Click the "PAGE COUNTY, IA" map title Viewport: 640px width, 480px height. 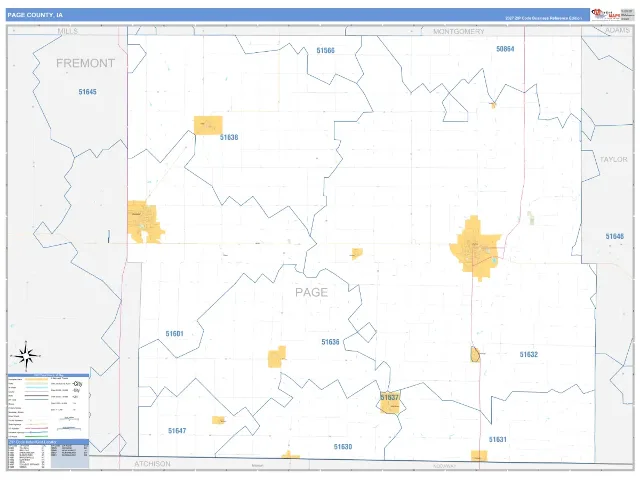[35, 15]
